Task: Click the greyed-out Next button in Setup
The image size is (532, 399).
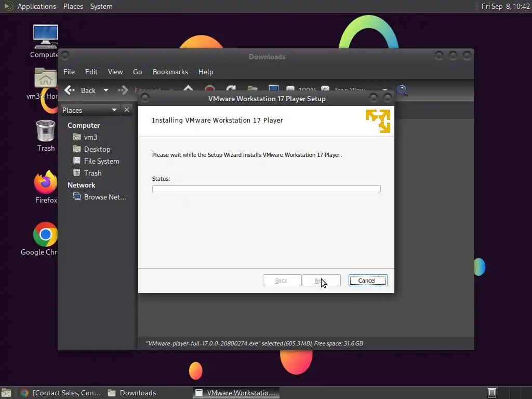Action: click(x=321, y=280)
